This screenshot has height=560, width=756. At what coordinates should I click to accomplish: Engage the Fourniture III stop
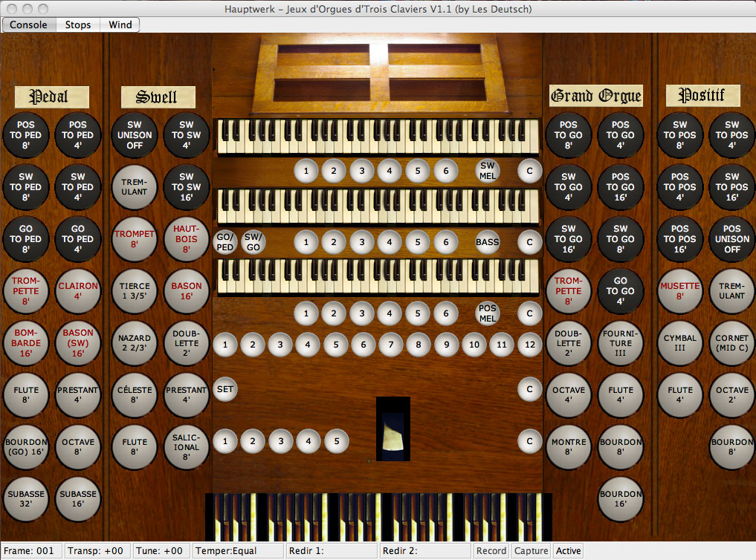point(621,343)
